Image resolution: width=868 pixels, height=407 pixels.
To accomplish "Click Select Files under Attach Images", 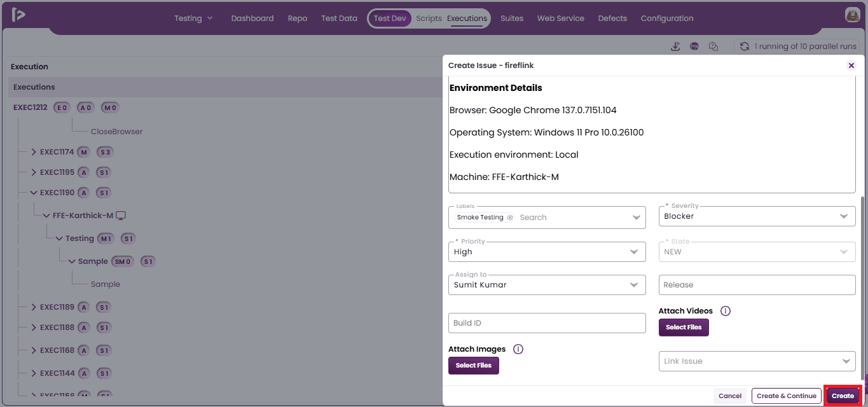I will click(474, 366).
